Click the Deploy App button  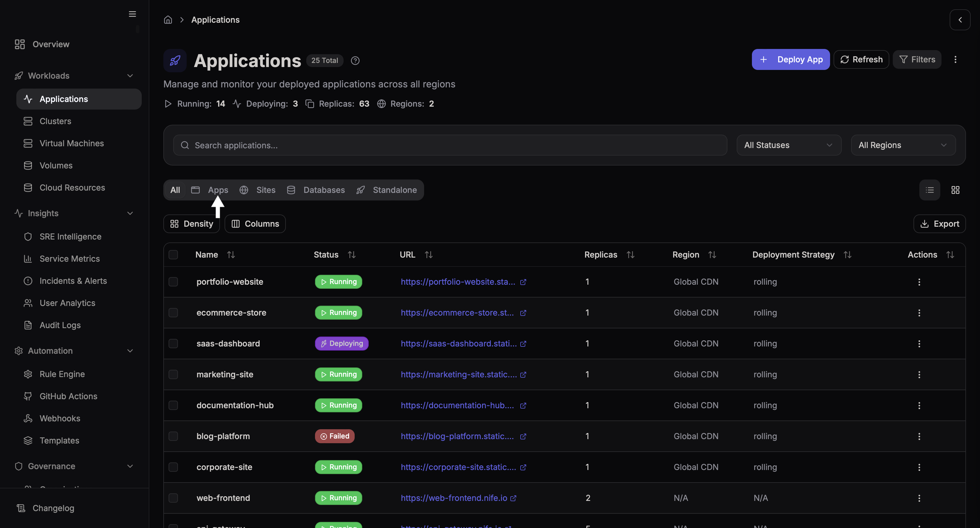pyautogui.click(x=790, y=59)
